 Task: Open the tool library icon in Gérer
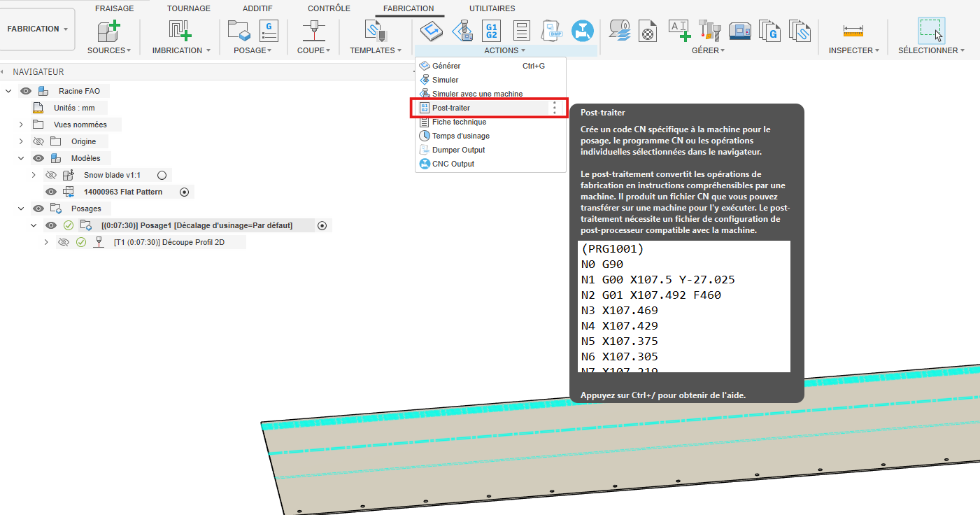coord(709,31)
